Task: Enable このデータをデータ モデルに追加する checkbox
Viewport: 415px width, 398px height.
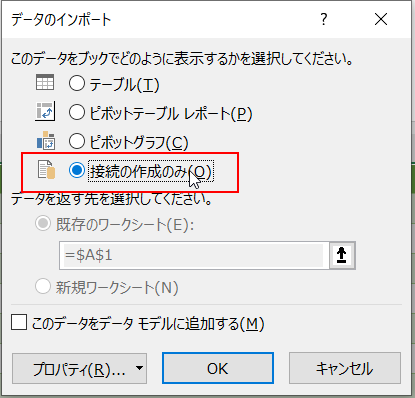Action: point(19,323)
